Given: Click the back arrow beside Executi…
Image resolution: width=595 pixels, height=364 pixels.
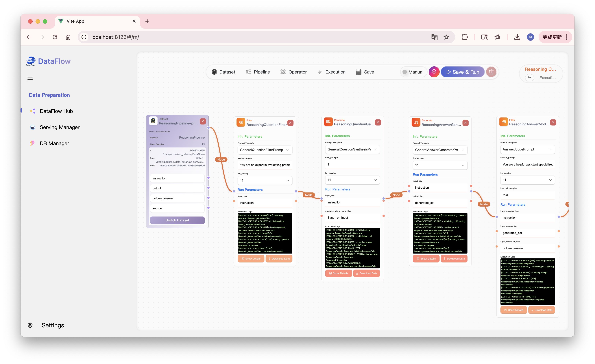Looking at the screenshot, I should coord(529,78).
